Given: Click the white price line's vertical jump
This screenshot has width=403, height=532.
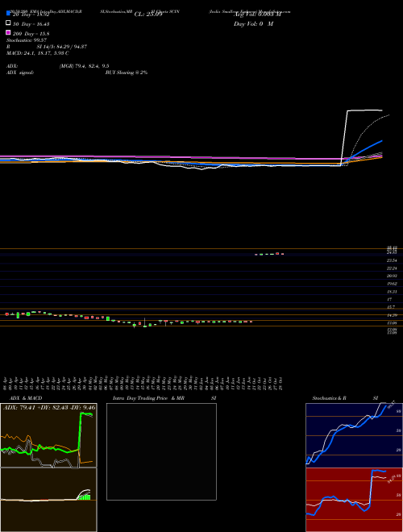Looking at the screenshot, I should click(344, 137).
